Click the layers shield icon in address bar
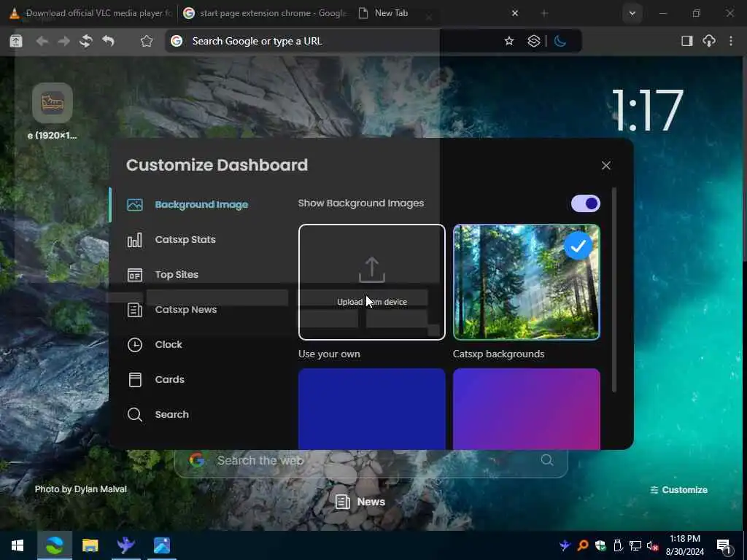 [x=533, y=42]
